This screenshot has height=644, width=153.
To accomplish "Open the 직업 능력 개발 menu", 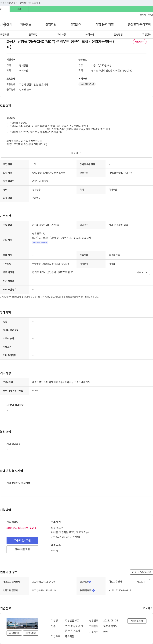I will pos(105,24).
